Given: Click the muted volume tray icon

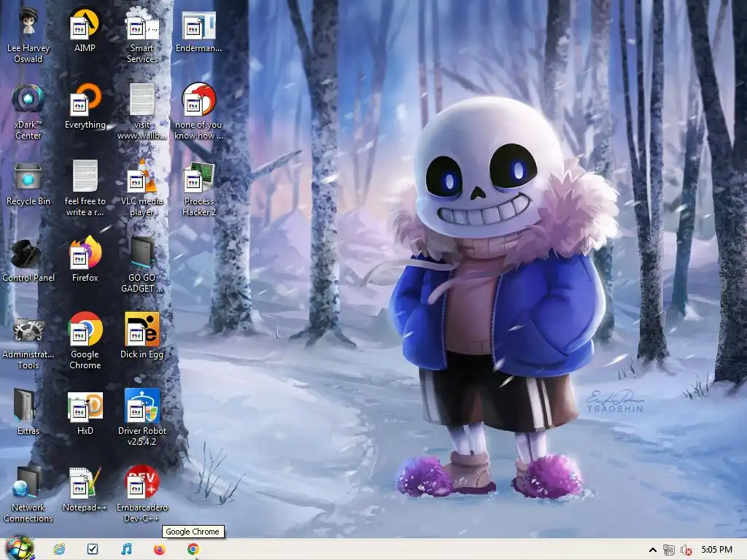Looking at the screenshot, I should (686, 550).
